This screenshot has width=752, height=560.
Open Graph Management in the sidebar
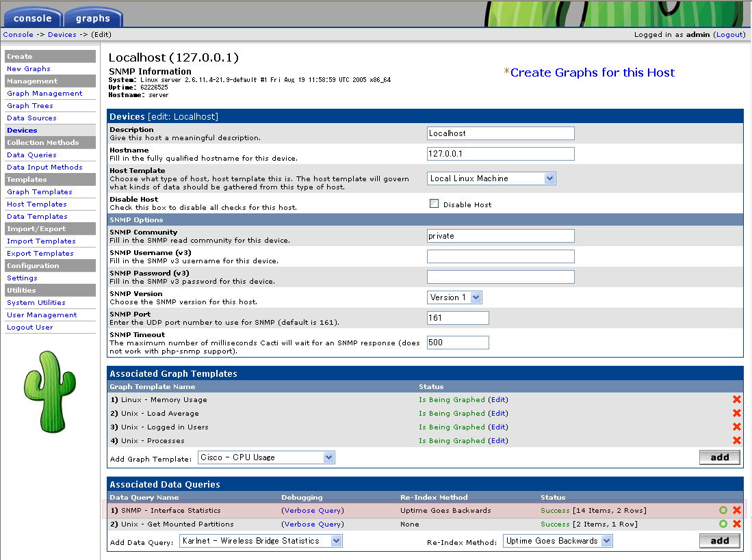(x=44, y=94)
